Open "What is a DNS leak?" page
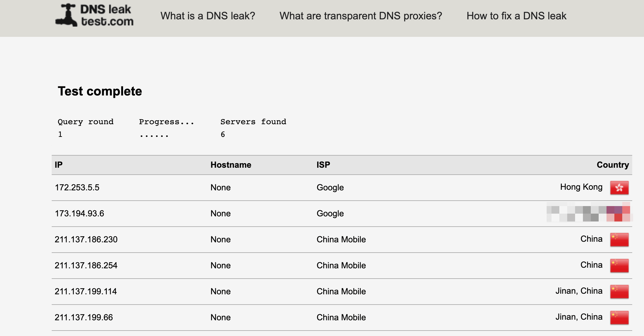The width and height of the screenshot is (644, 336). click(x=208, y=16)
